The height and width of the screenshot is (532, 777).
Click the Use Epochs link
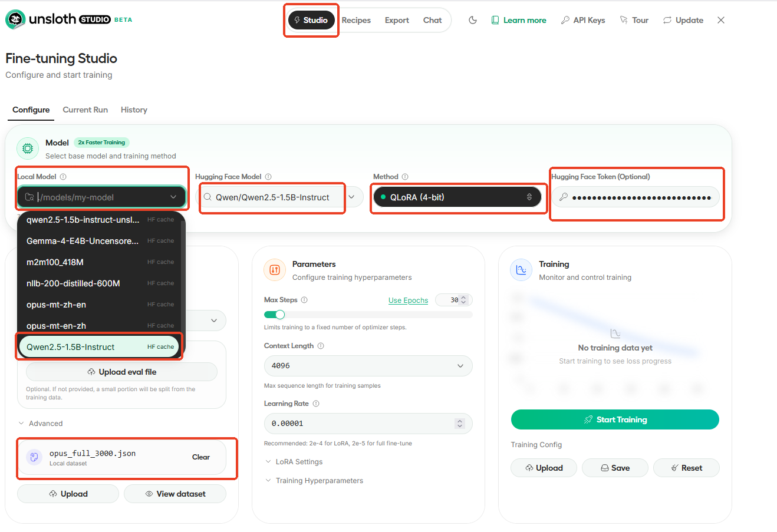click(x=408, y=300)
